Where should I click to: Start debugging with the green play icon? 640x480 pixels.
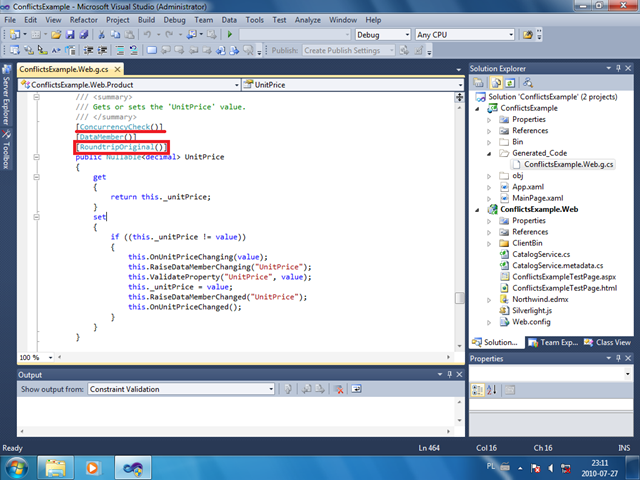(x=230, y=35)
